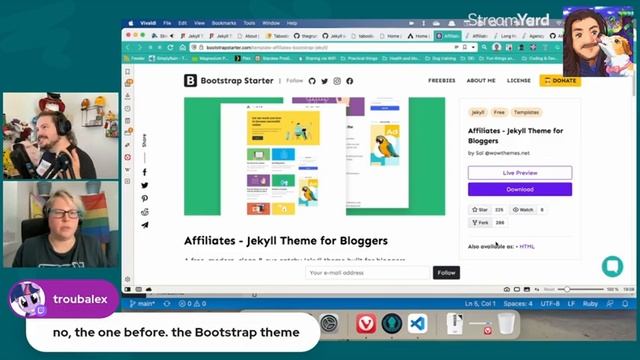Image resolution: width=640 pixels, height=360 pixels.
Task: Open the Twitter icon in the site header
Action: (324, 81)
